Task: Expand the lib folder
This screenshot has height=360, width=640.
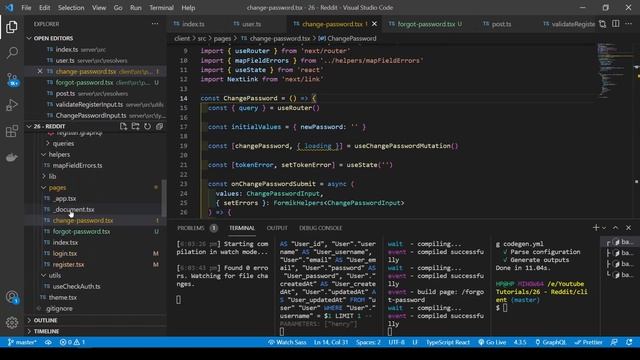Action: tap(52, 176)
